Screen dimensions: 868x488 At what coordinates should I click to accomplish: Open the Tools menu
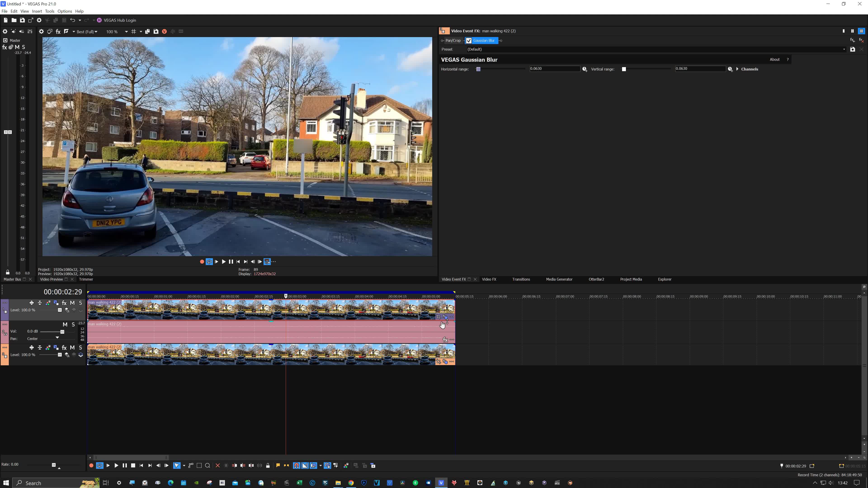tap(50, 11)
